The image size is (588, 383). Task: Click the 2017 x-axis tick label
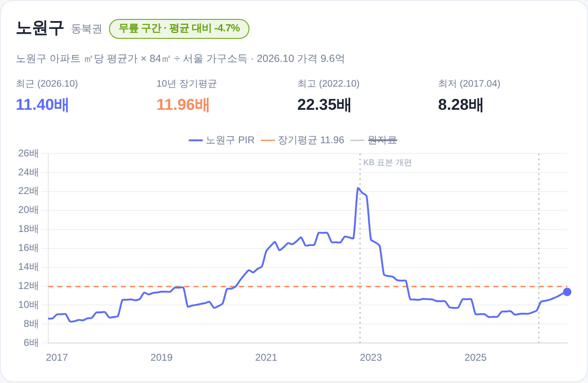[57, 357]
